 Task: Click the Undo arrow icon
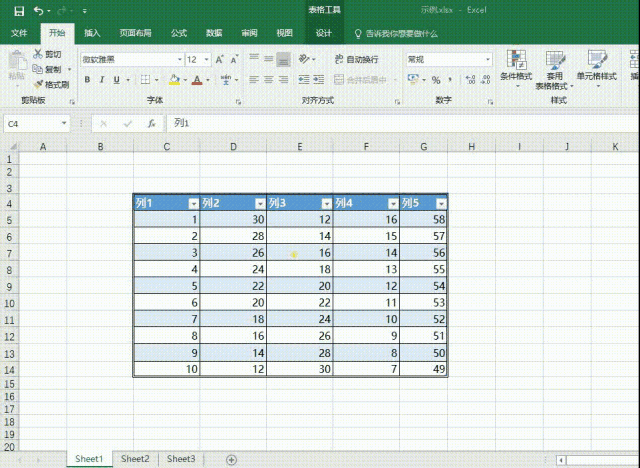(37, 10)
